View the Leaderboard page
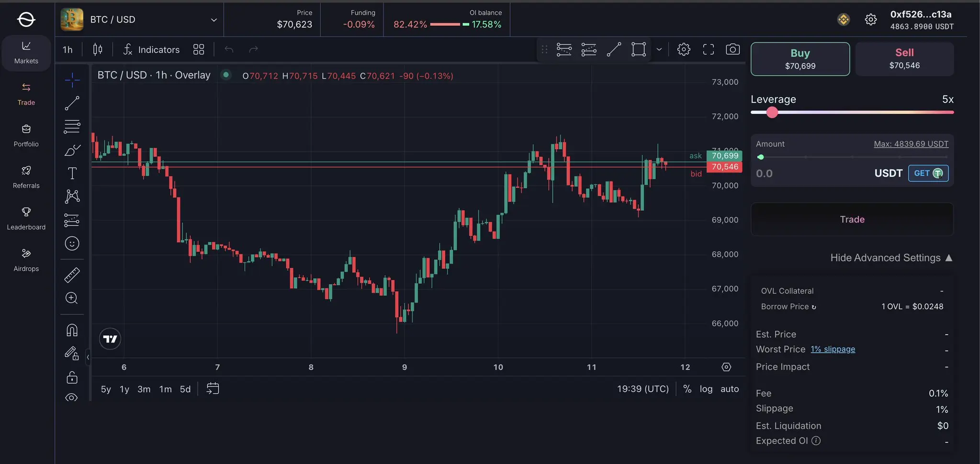Viewport: 980px width, 464px height. point(26,219)
